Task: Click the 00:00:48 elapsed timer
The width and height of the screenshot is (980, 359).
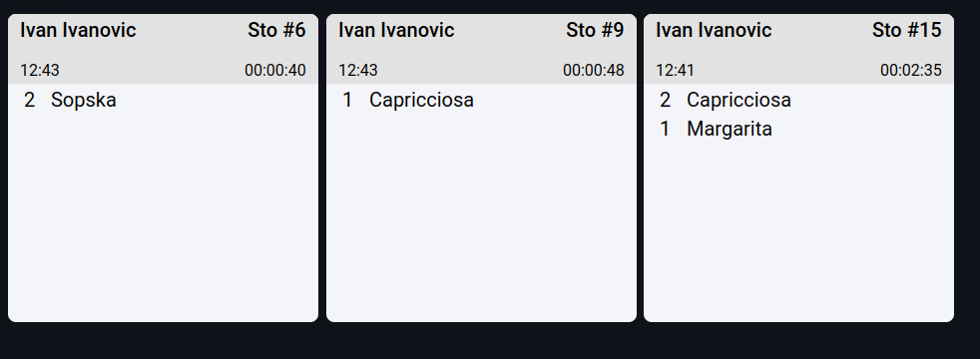Action: tap(593, 71)
